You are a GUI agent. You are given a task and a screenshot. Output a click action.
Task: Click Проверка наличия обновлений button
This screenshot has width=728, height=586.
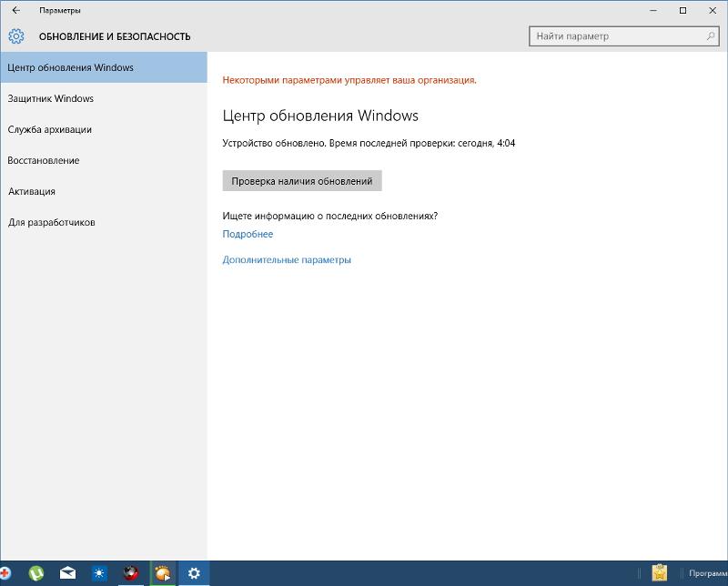pos(302,181)
